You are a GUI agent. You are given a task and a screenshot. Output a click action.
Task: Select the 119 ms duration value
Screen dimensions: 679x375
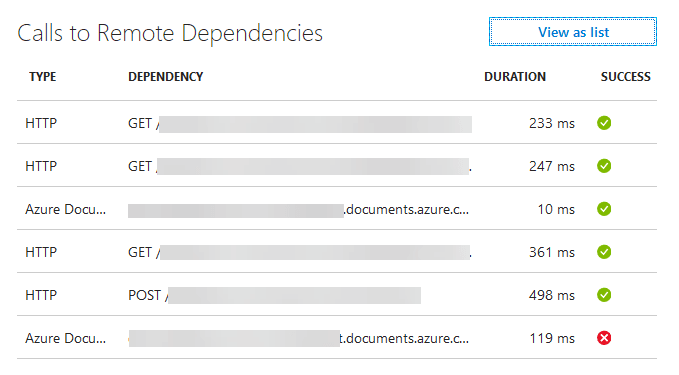(552, 338)
